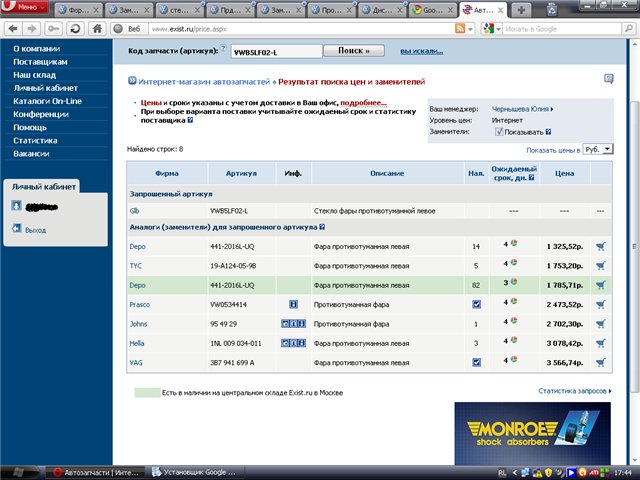The width and height of the screenshot is (640, 480).
Task: Open help icon beside the analogs section heading
Action: (322, 227)
